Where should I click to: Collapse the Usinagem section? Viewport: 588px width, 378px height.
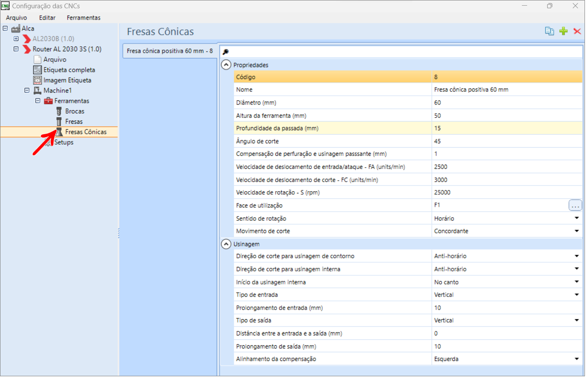click(x=226, y=244)
